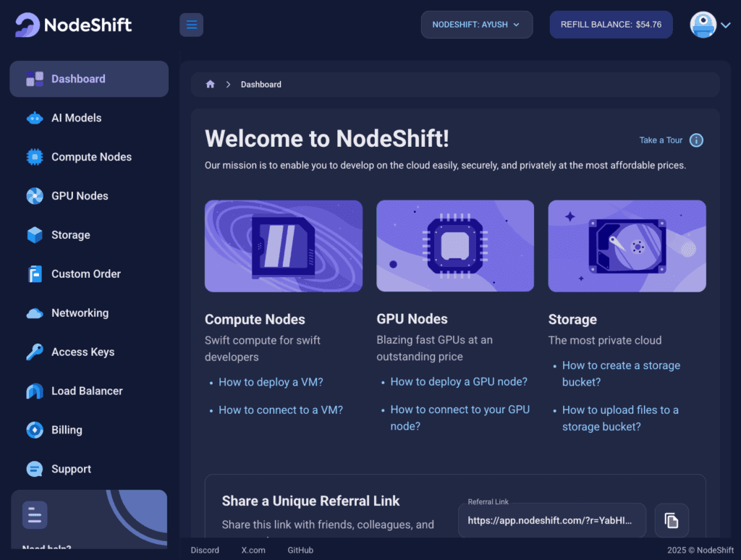Click the Dashboard sidebar icon

[x=35, y=79]
